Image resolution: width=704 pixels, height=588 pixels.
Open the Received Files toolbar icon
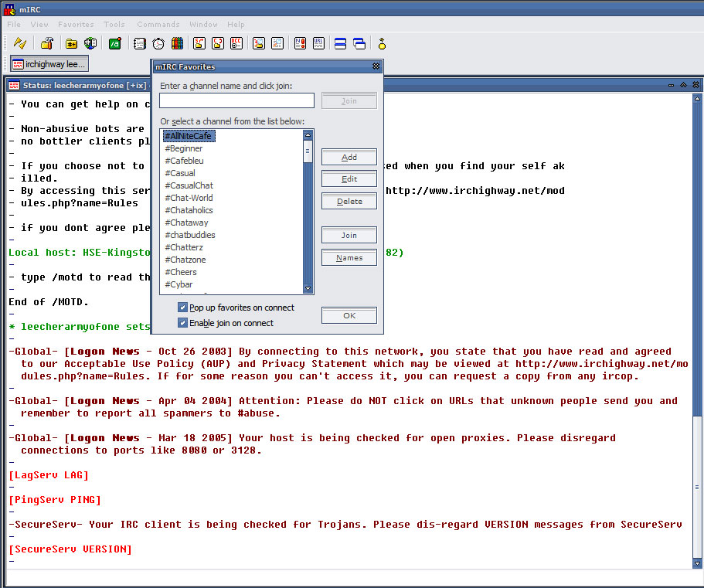(259, 43)
